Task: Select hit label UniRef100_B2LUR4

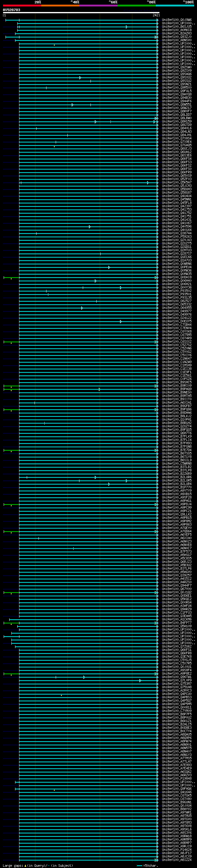Action: [177, 484]
